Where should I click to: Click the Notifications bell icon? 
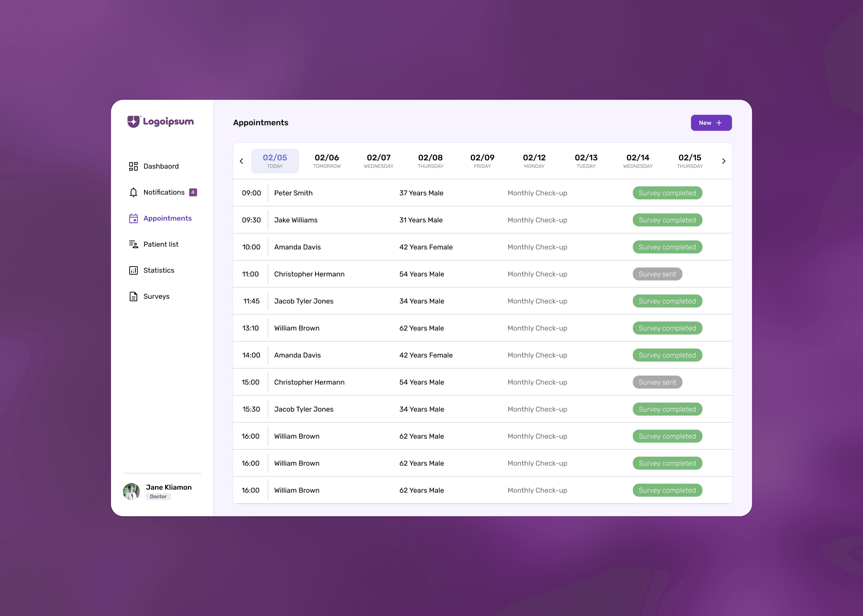point(133,192)
